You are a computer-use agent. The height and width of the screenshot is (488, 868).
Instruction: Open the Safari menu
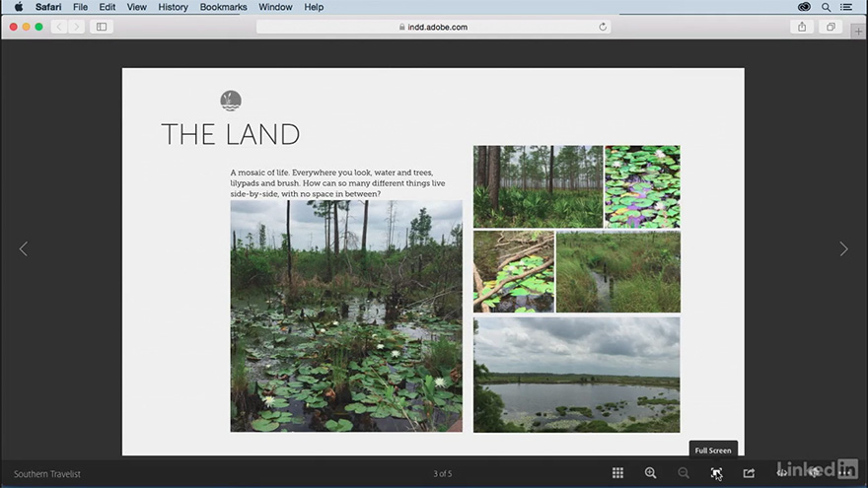[48, 7]
